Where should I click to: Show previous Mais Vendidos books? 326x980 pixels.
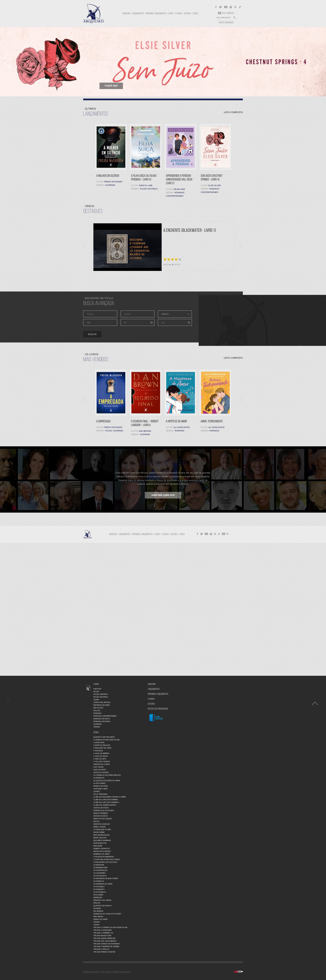[85, 399]
